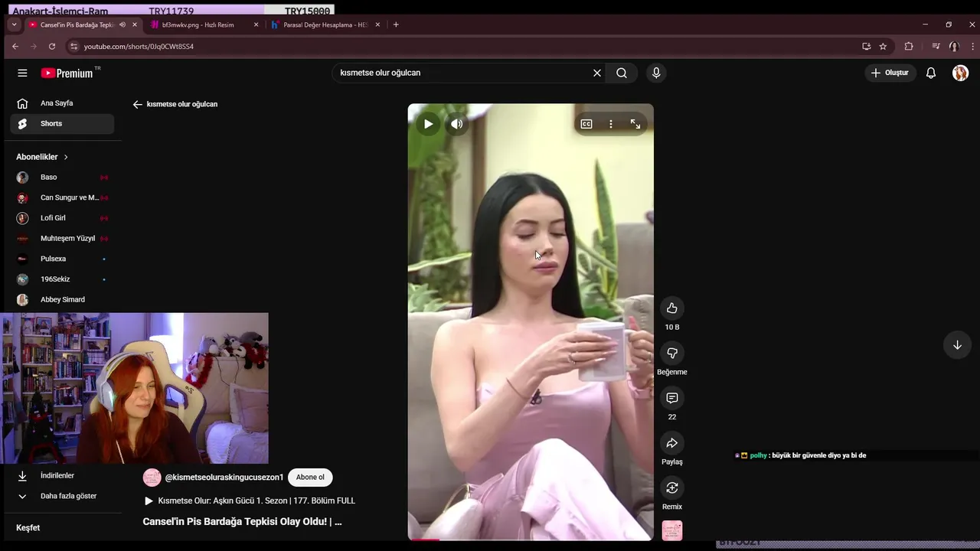This screenshot has width=980, height=551.
Task: Dislike the short (Beğenme)
Action: (x=672, y=353)
